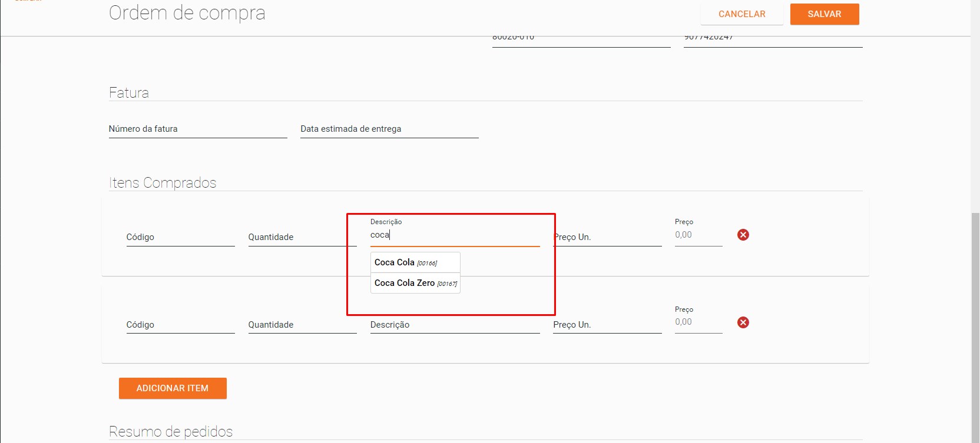The height and width of the screenshot is (443, 980).
Task: Click the first row Preço Un. field
Action: 607,237
